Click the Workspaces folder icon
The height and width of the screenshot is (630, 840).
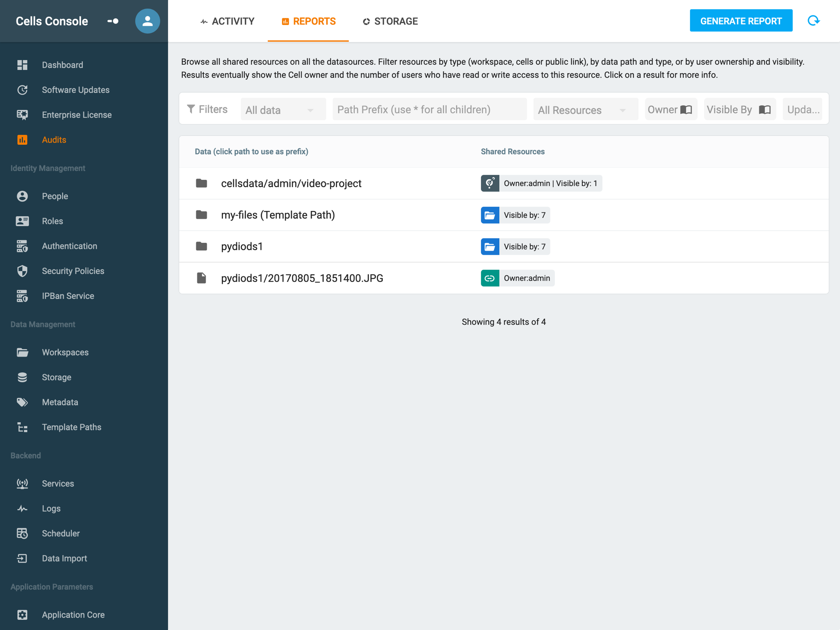click(x=22, y=352)
